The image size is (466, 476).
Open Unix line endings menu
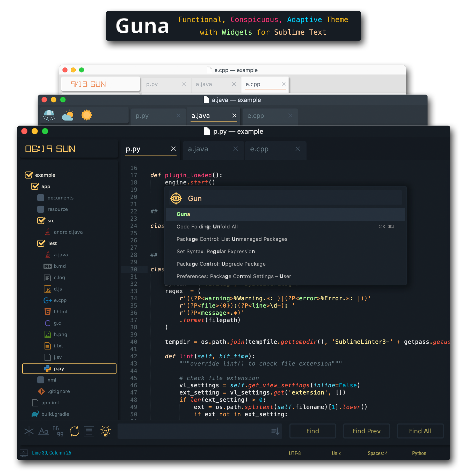click(x=336, y=453)
